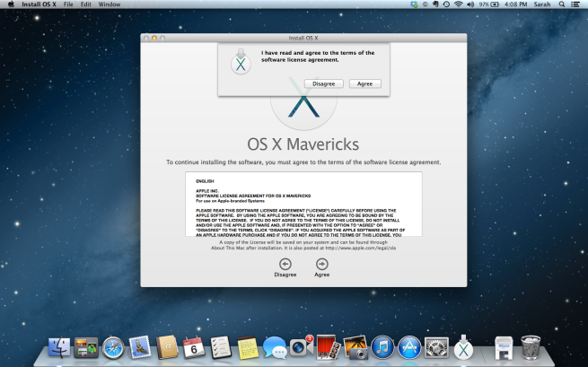
Task: Launch the App Store from the Dock
Action: pos(409,348)
